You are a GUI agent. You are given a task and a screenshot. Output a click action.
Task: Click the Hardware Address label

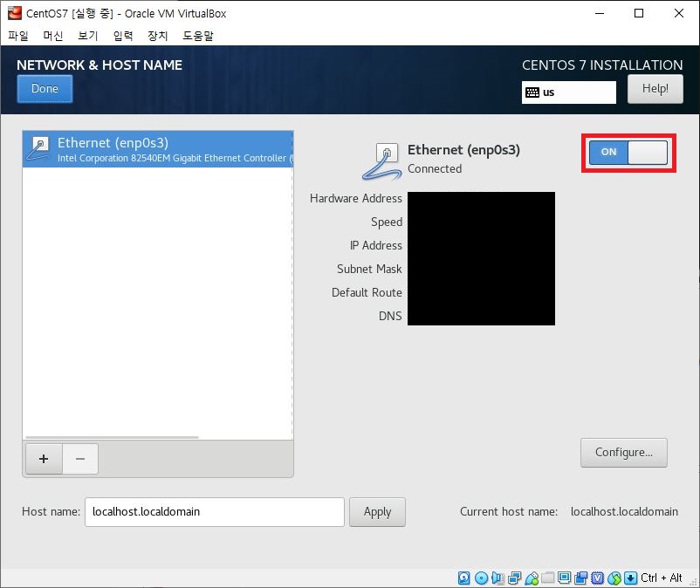(356, 198)
